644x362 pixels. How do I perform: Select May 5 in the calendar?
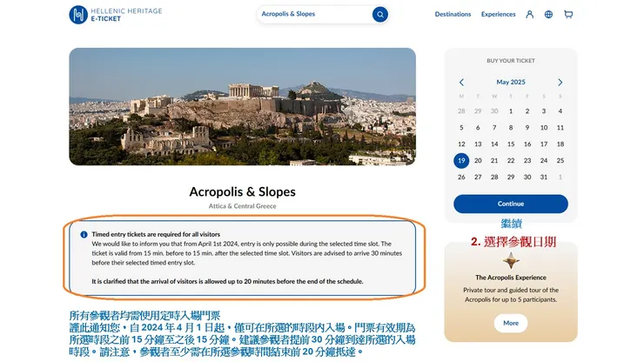point(461,128)
